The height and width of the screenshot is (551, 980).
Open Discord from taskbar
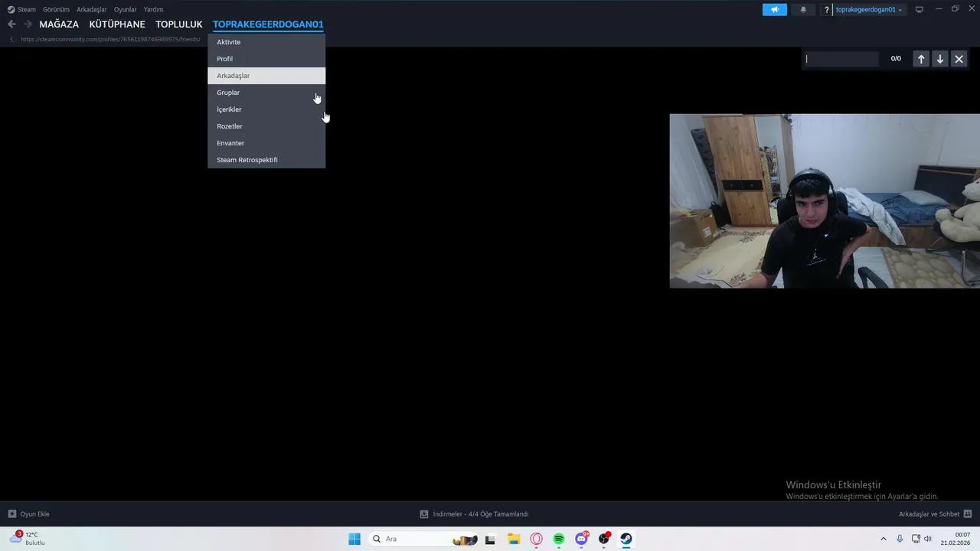pos(582,539)
